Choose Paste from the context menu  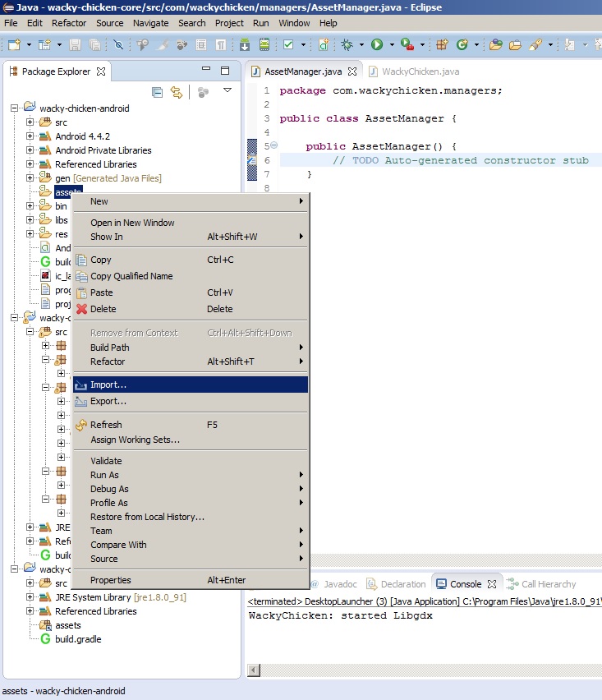click(191, 292)
